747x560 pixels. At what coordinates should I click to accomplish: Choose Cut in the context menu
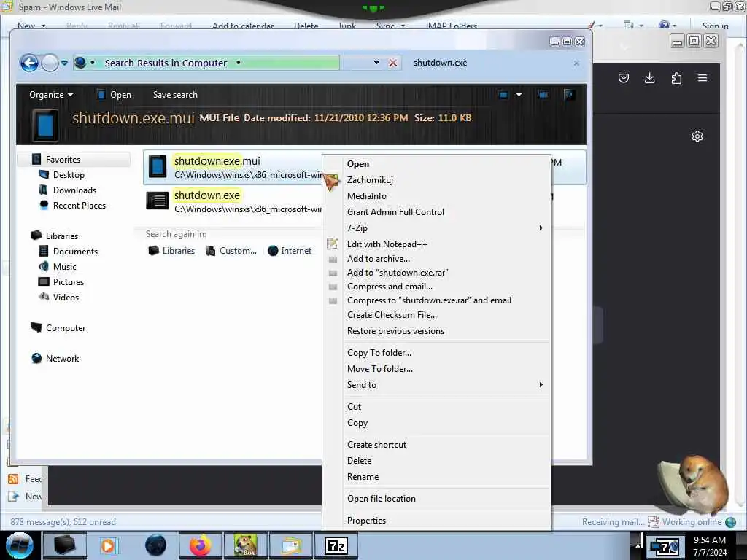[x=437, y=407]
